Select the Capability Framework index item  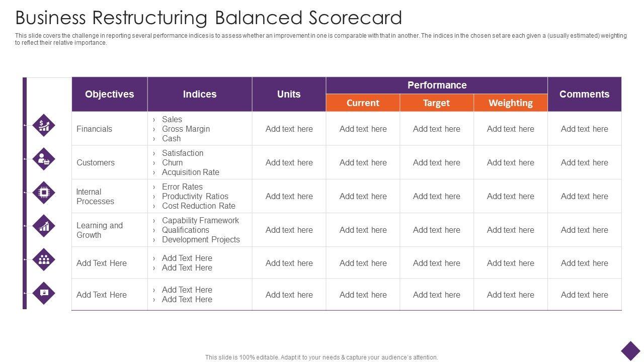pos(200,220)
